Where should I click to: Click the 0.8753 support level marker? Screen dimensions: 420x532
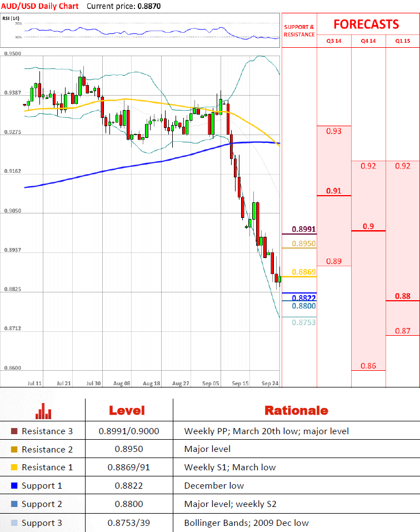coord(304,322)
